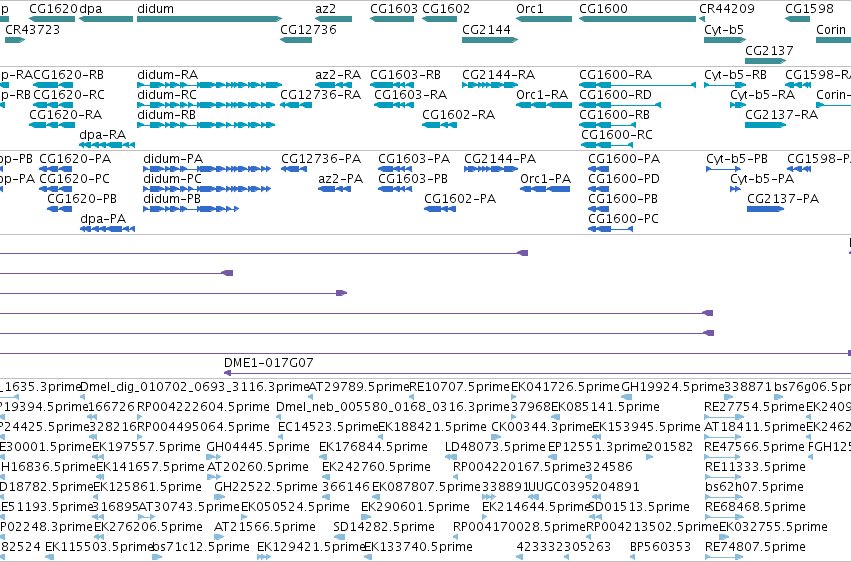The width and height of the screenshot is (851, 562).
Task: Select transcript label CG1600-RC
Action: coord(617,135)
